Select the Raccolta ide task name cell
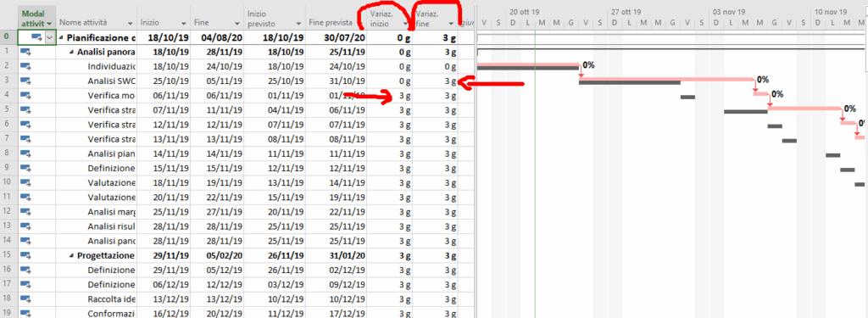This screenshot has height=318, width=868. click(x=97, y=299)
